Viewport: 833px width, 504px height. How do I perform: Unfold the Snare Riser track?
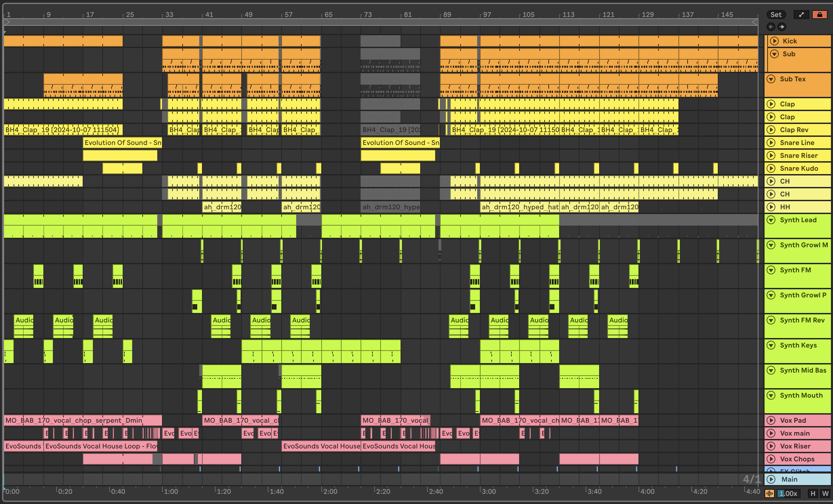click(771, 155)
